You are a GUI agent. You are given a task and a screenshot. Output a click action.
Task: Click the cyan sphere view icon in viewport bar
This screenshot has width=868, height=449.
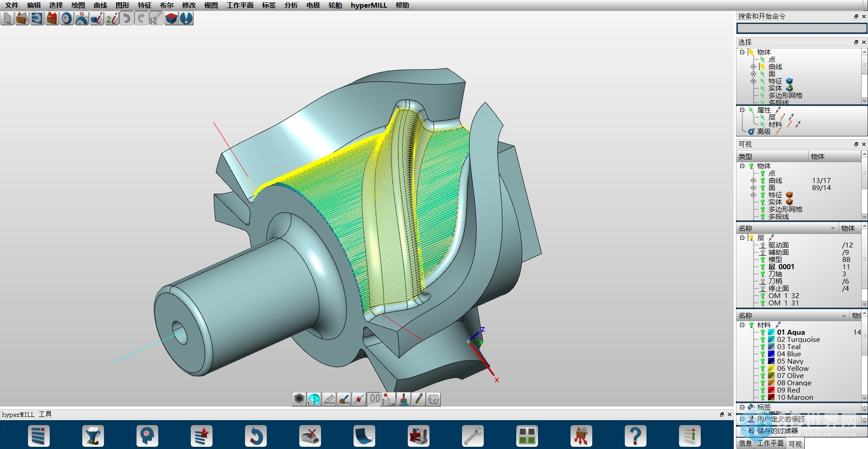pos(314,399)
